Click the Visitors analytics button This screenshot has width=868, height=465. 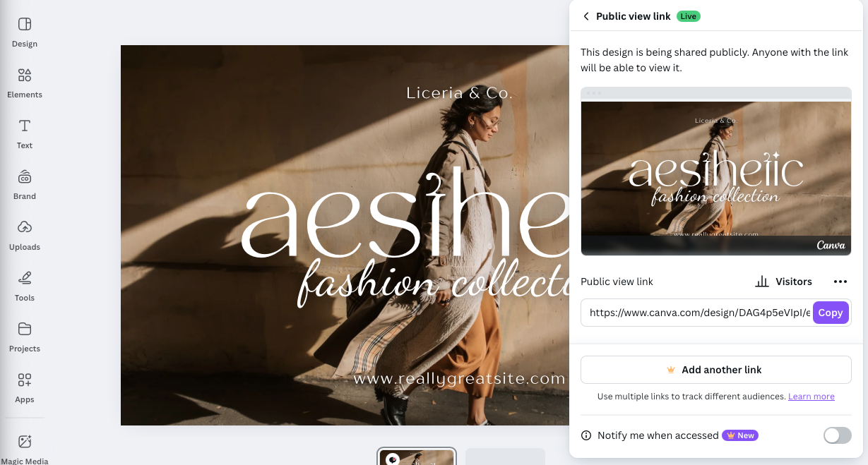pos(784,282)
